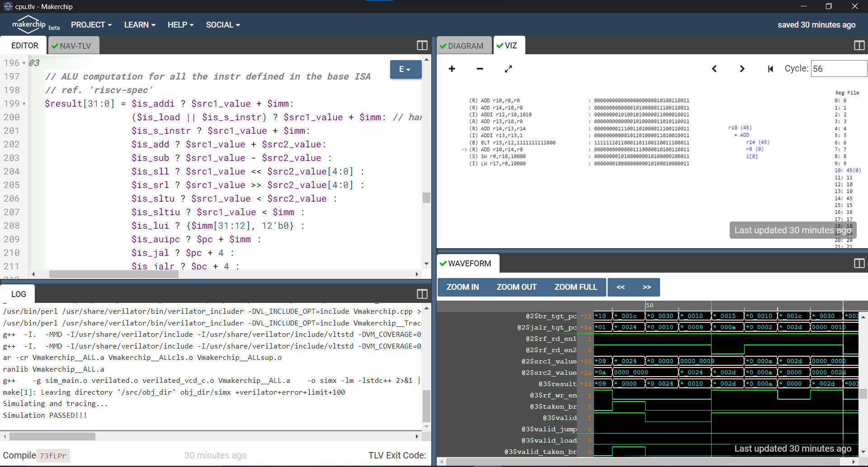Zoom in VIZ with plus icon
The height and width of the screenshot is (467, 868).
tap(452, 69)
